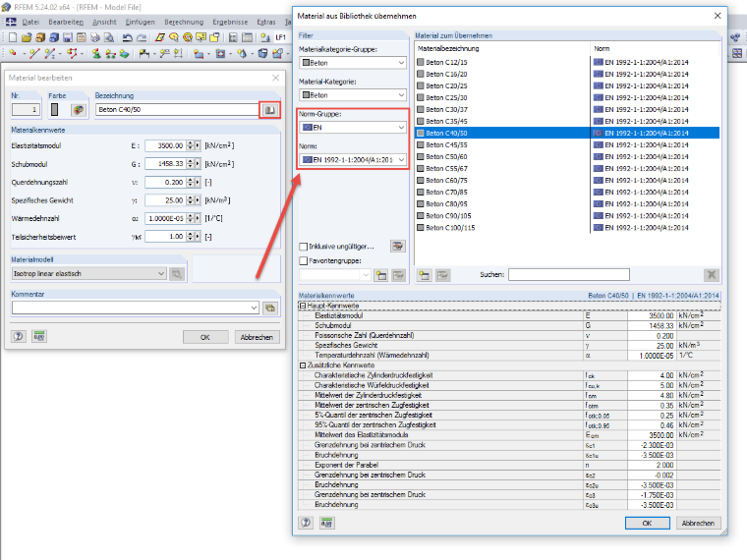Open Norm EN 1992-1-1 dropdown

(353, 160)
